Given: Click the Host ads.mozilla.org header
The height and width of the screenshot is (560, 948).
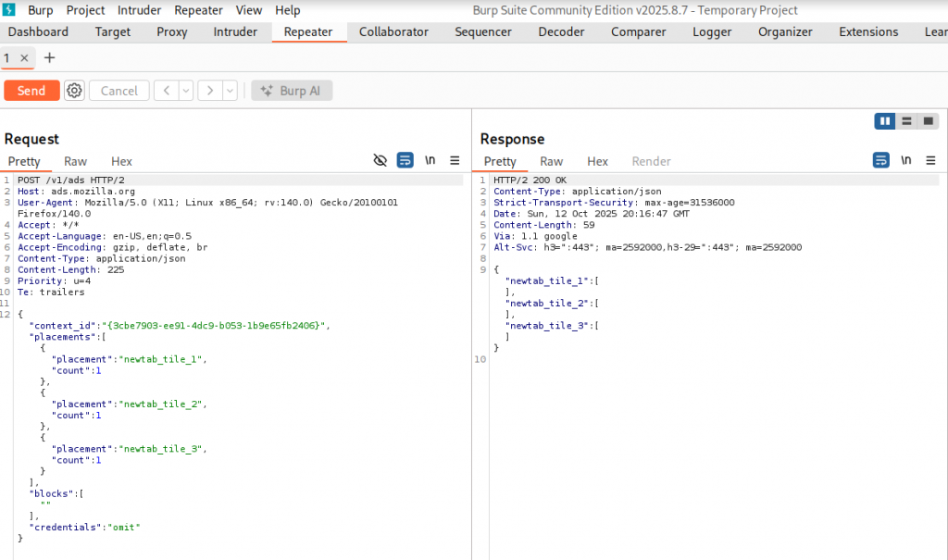Looking at the screenshot, I should (x=76, y=191).
